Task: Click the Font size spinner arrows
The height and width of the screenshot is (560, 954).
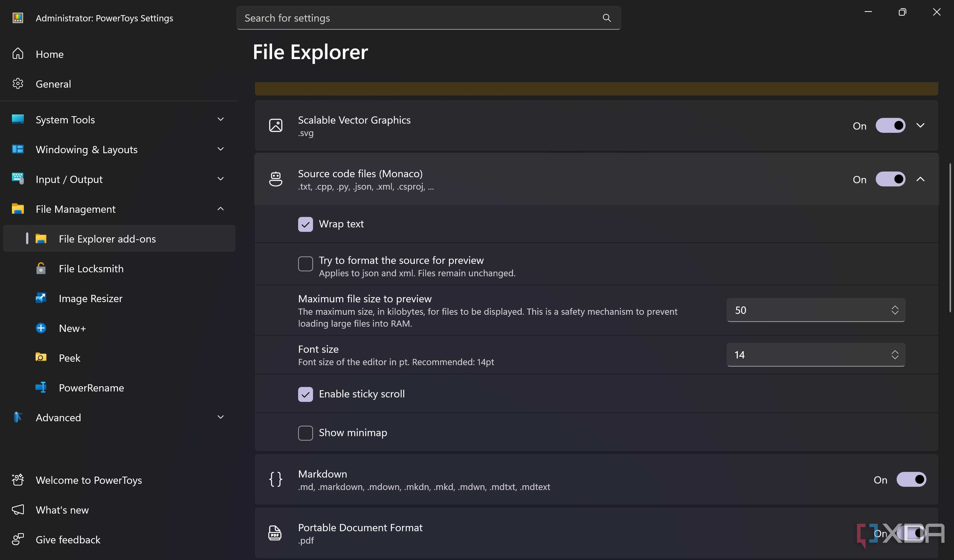Action: point(895,354)
